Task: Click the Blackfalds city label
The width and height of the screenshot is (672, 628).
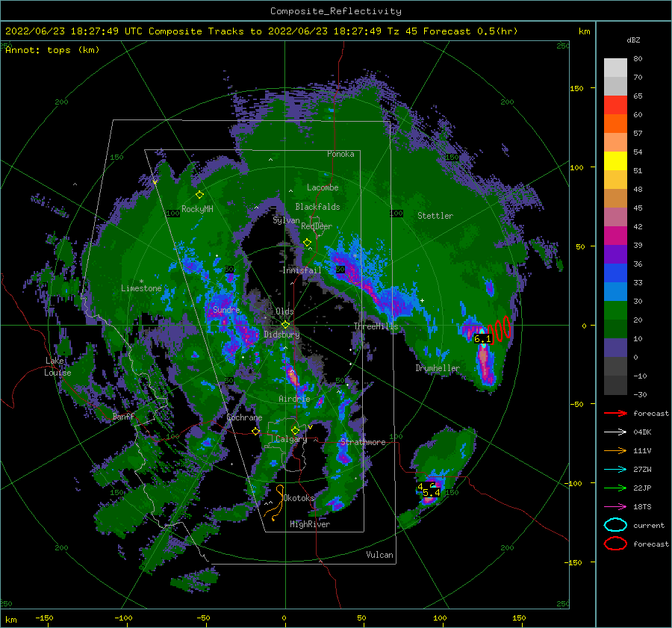Action: [x=317, y=207]
